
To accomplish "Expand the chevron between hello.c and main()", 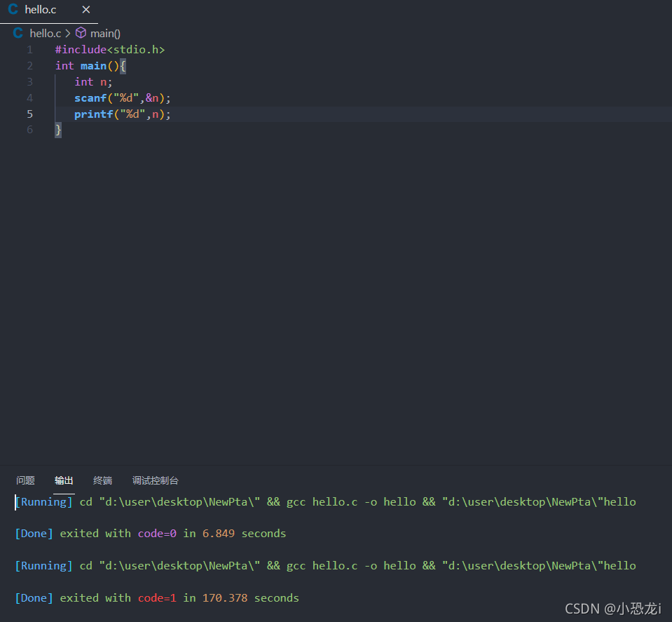I will (68, 32).
